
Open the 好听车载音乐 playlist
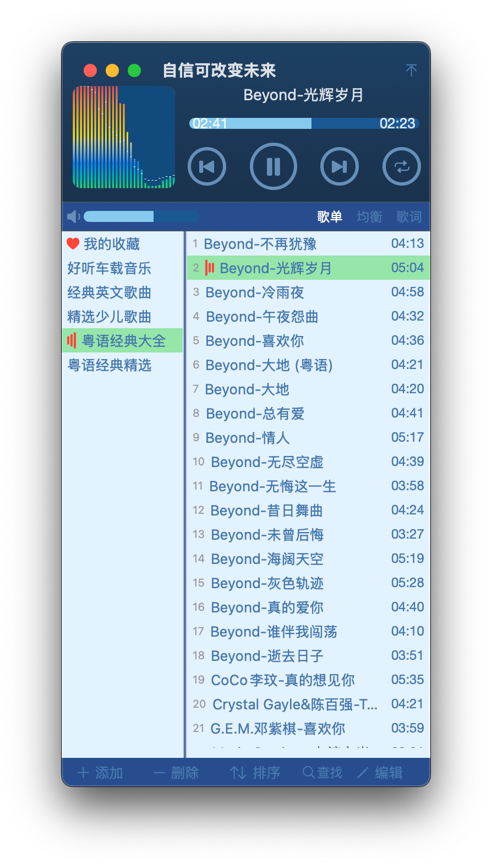click(x=122, y=268)
